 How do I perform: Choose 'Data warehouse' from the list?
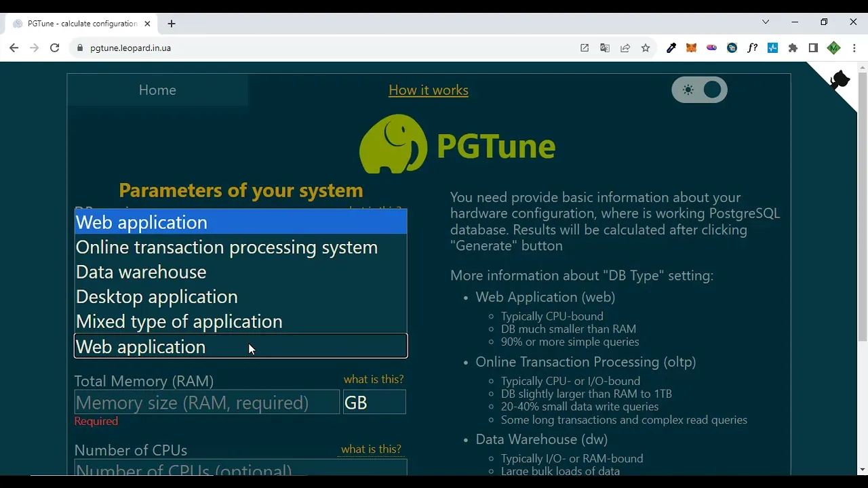(x=241, y=272)
